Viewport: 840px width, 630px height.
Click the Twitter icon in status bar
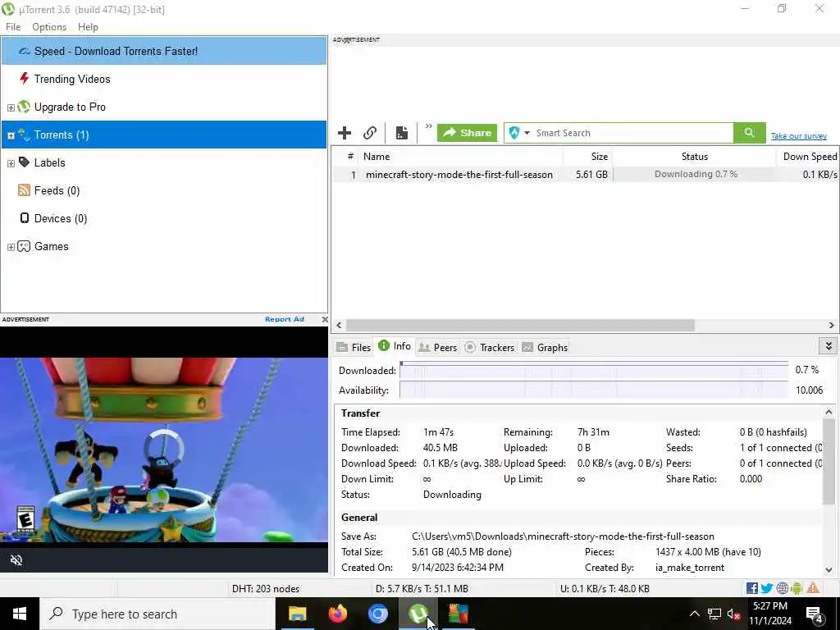767,588
